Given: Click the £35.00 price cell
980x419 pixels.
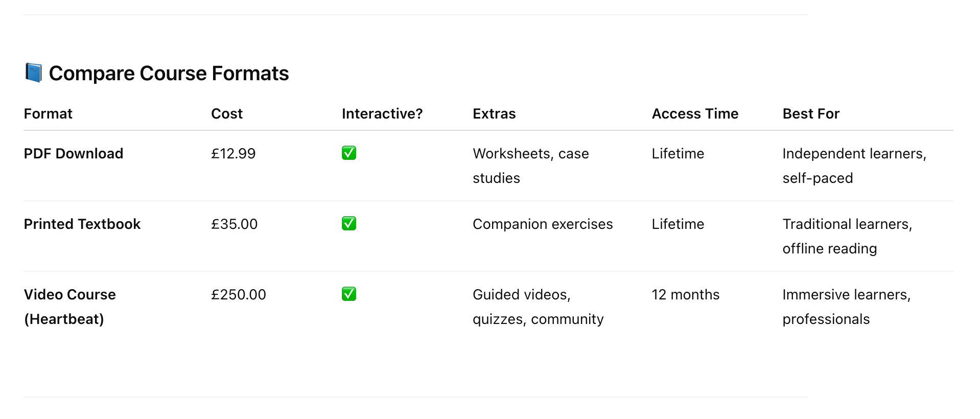Looking at the screenshot, I should pos(234,224).
